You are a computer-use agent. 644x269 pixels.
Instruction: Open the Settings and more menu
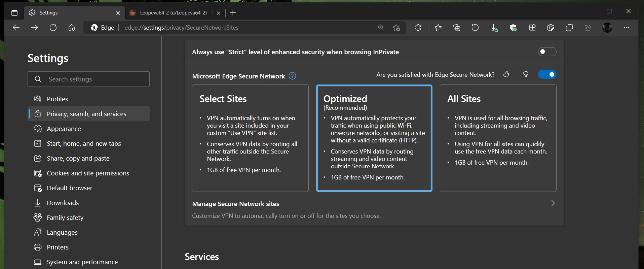(x=626, y=28)
